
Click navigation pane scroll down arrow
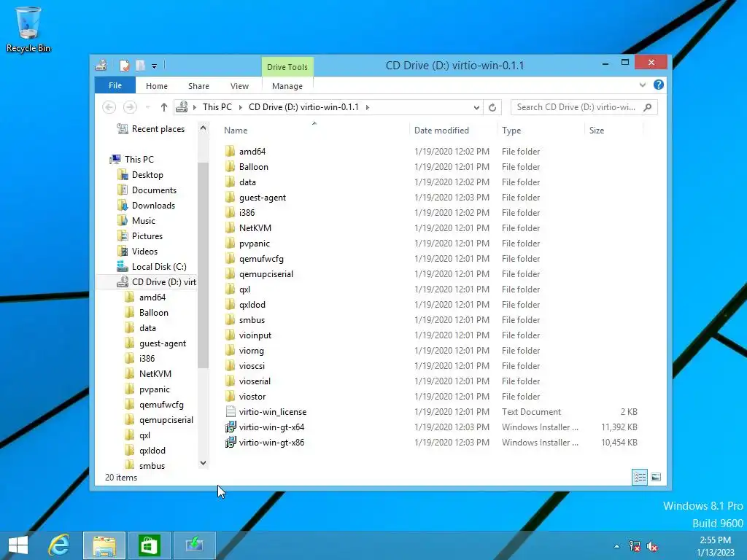(x=203, y=463)
